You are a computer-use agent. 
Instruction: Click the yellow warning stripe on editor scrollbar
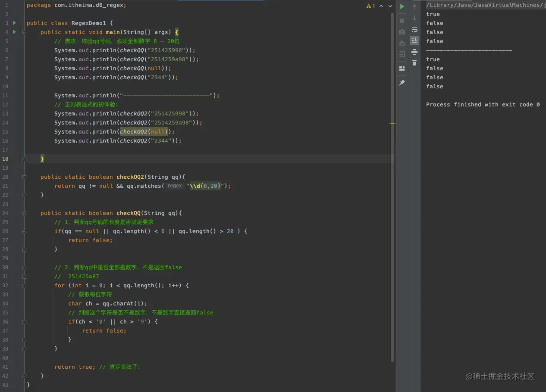(392, 123)
